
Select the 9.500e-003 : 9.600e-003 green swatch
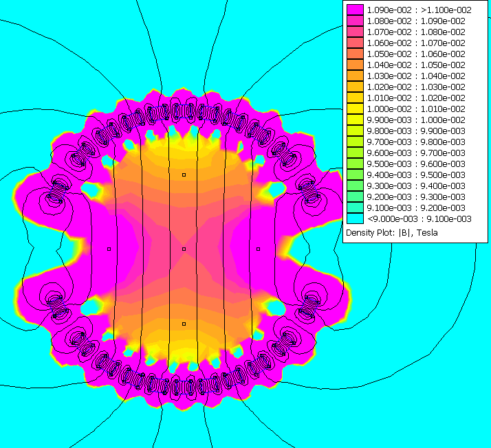[x=354, y=164]
